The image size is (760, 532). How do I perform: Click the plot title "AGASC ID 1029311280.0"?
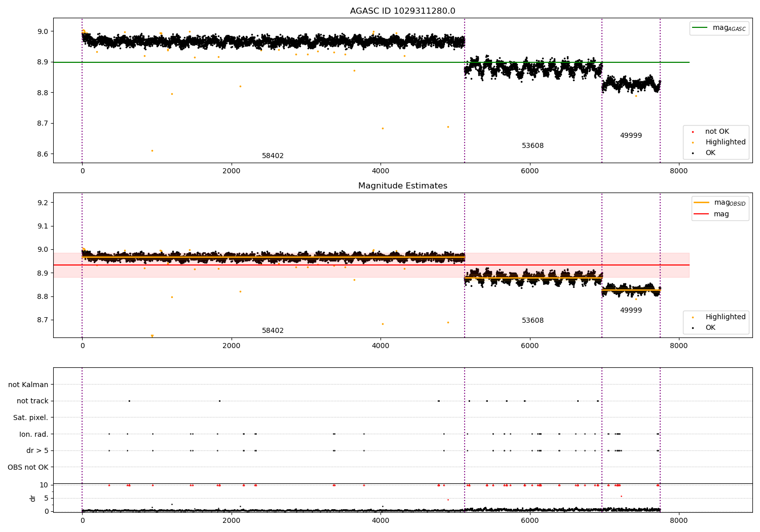tap(402, 11)
